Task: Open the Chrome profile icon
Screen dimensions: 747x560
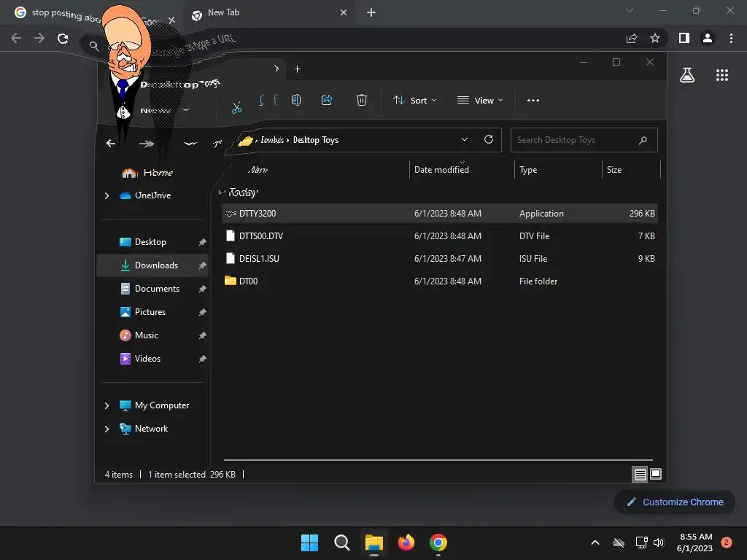Action: 708,38
